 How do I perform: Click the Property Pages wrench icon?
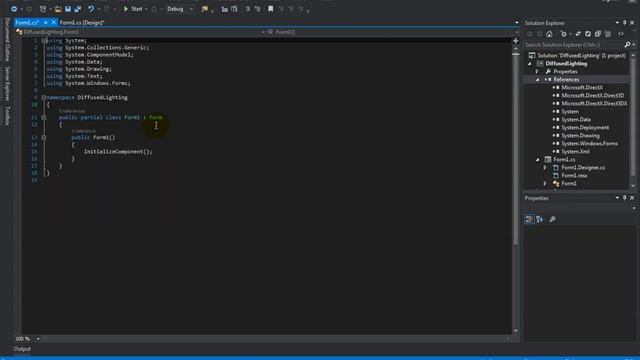click(552, 219)
